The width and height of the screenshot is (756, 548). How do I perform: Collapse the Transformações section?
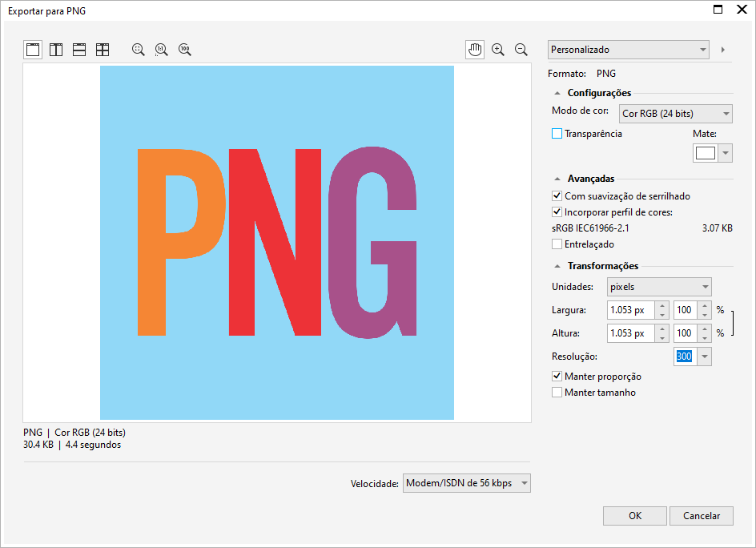[557, 266]
